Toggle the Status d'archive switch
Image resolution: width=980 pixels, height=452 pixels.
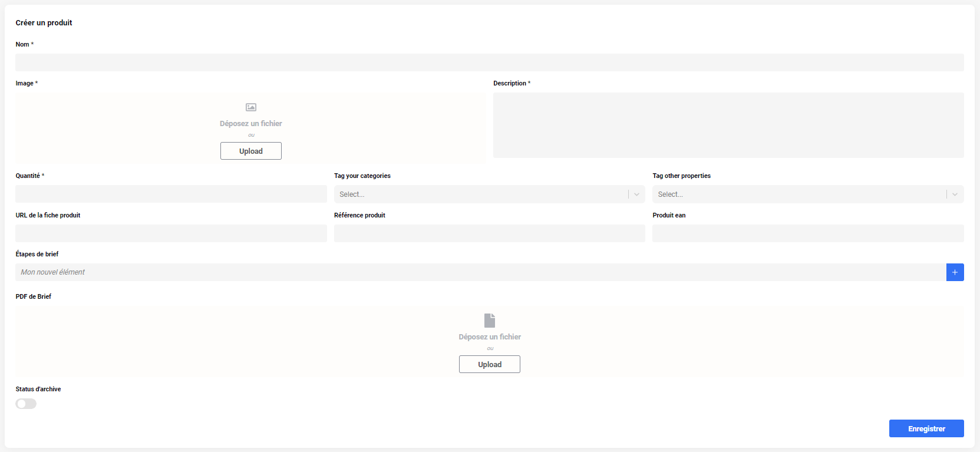coord(26,404)
